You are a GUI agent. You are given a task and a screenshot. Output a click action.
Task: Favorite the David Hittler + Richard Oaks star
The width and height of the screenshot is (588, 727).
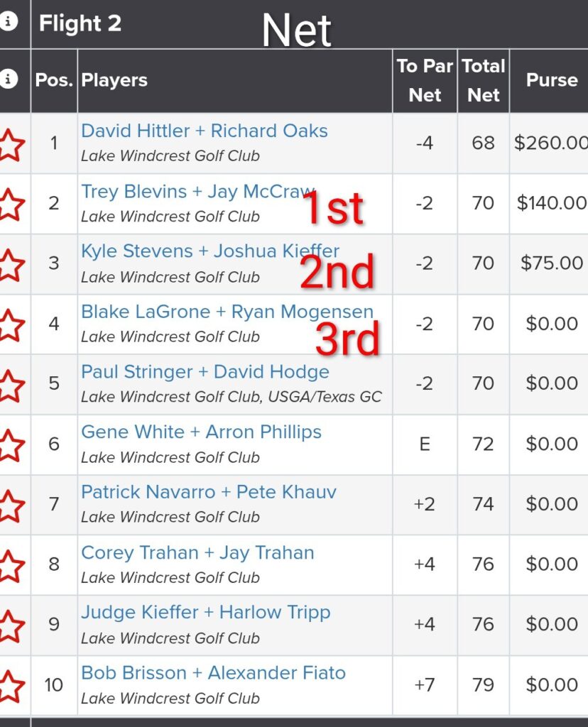point(11,144)
